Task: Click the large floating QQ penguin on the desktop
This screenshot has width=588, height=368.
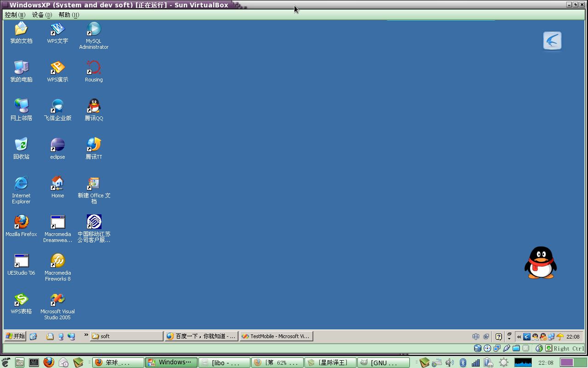Action: (541, 263)
